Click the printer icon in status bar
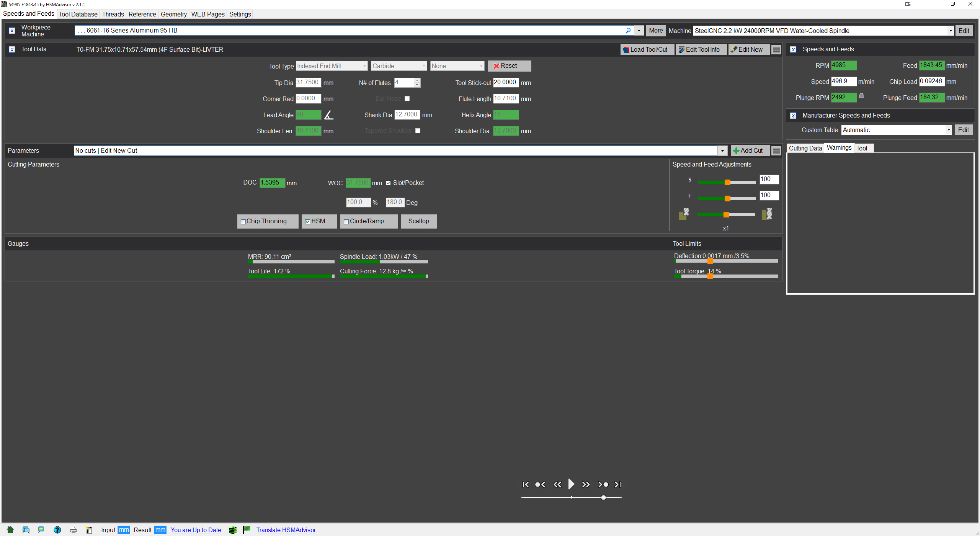 (x=73, y=530)
